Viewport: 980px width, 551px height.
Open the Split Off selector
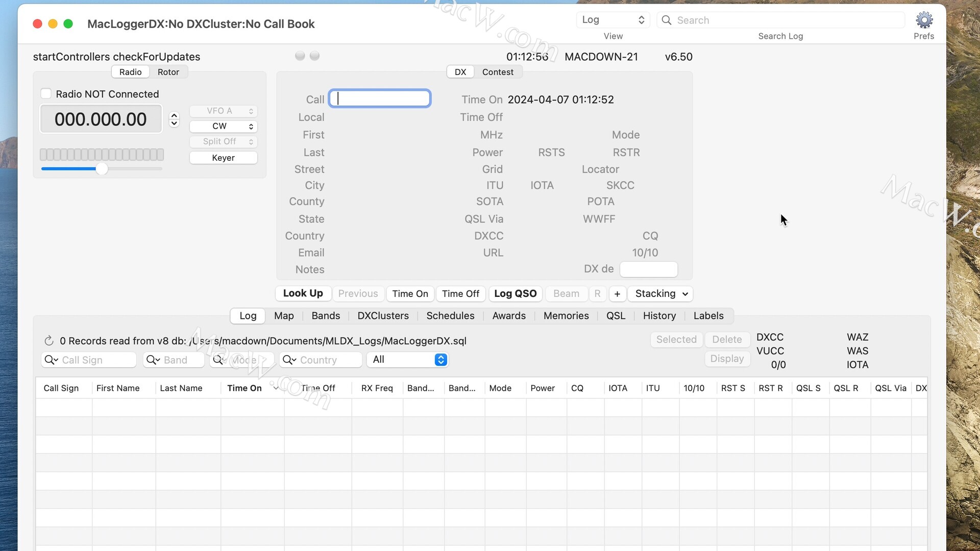(224, 141)
